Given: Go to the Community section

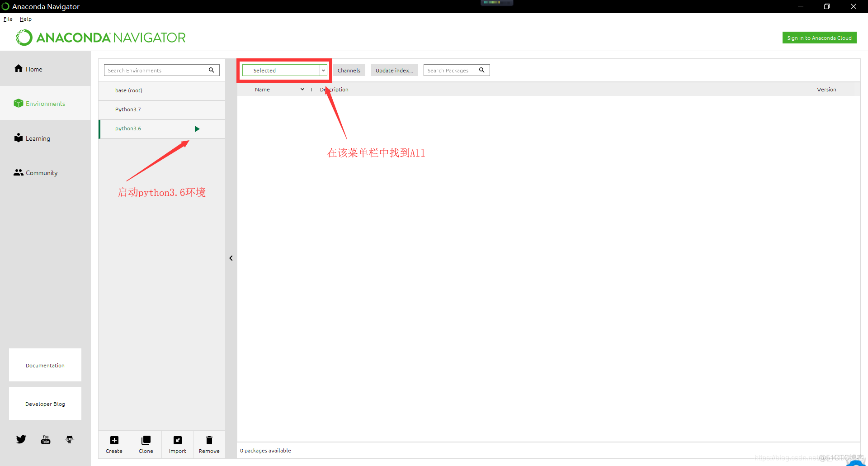Looking at the screenshot, I should coord(45,172).
